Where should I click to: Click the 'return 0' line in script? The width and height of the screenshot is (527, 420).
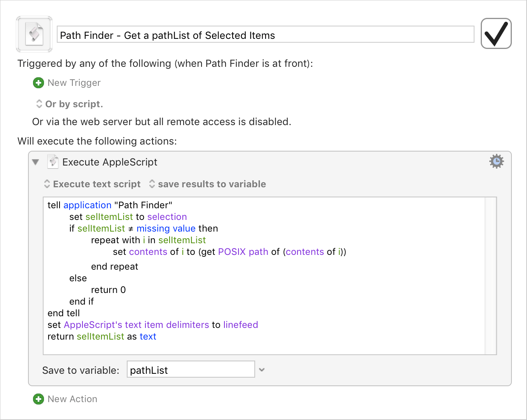tap(109, 290)
